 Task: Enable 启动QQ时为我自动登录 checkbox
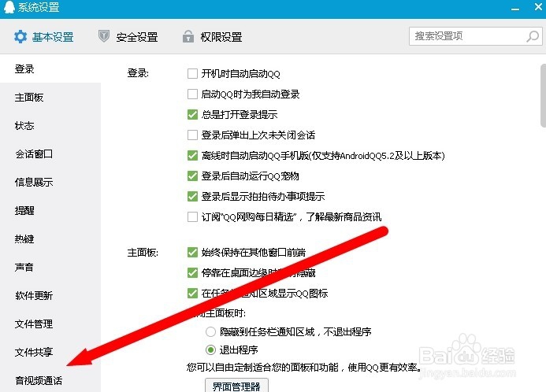192,94
